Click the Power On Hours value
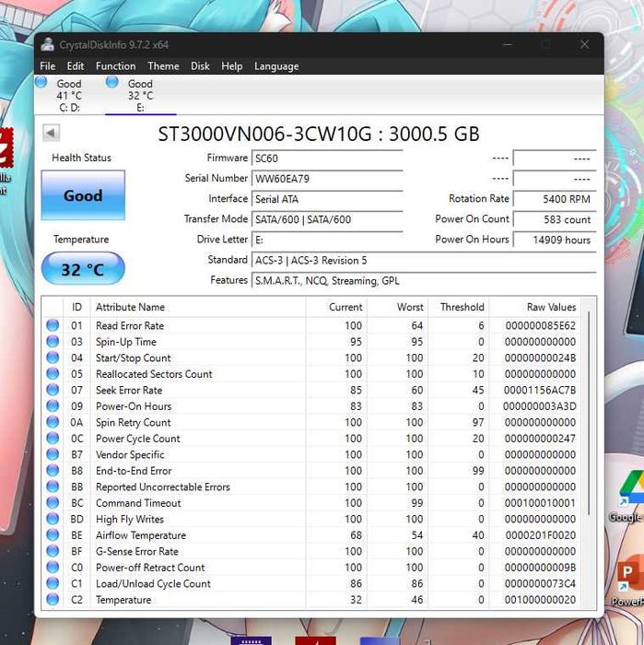The image size is (644, 645). point(555,240)
